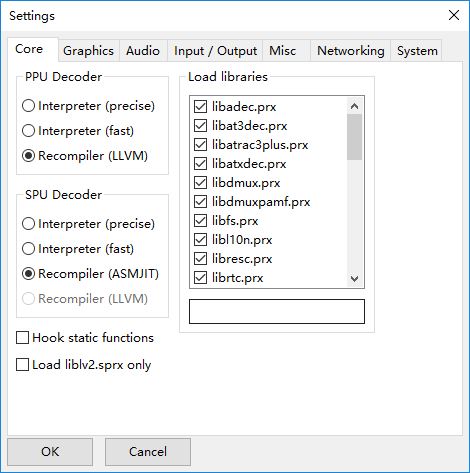The image size is (470, 473).
Task: Click the library search text field
Action: 277,311
